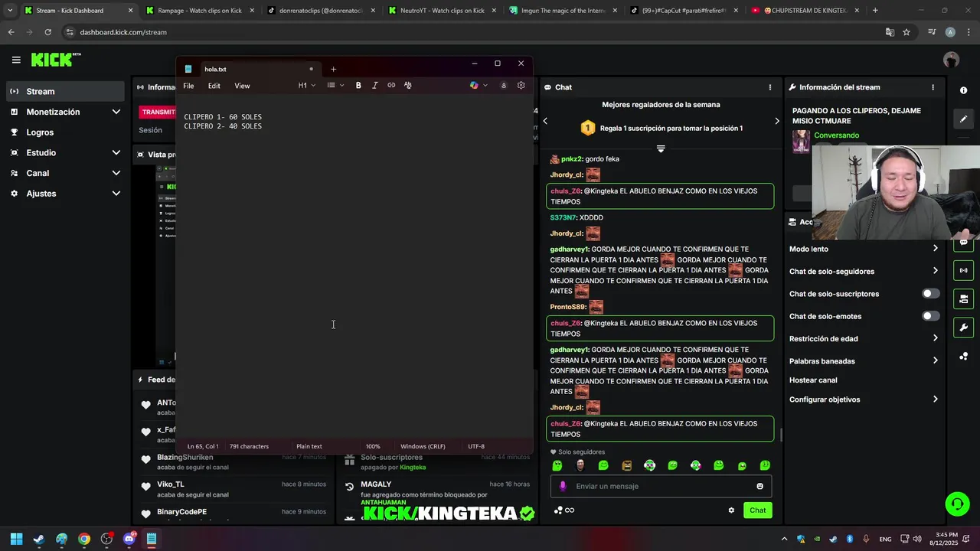Open Modo lento options
Viewport: 980px width, 551px height.
[x=864, y=249]
